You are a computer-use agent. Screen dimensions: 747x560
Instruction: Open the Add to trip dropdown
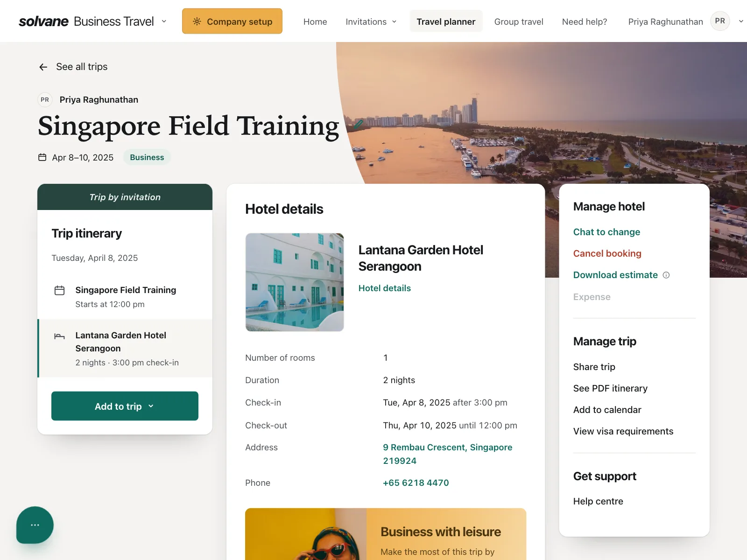pos(125,406)
